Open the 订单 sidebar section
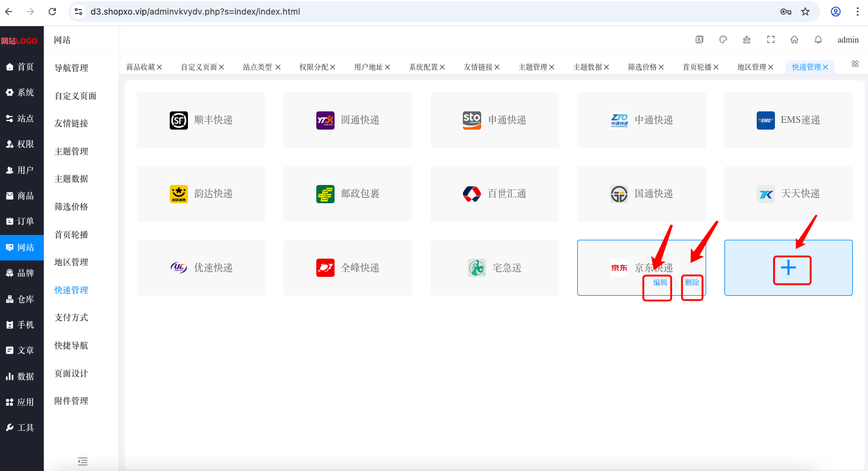This screenshot has width=868, height=471. click(x=22, y=222)
